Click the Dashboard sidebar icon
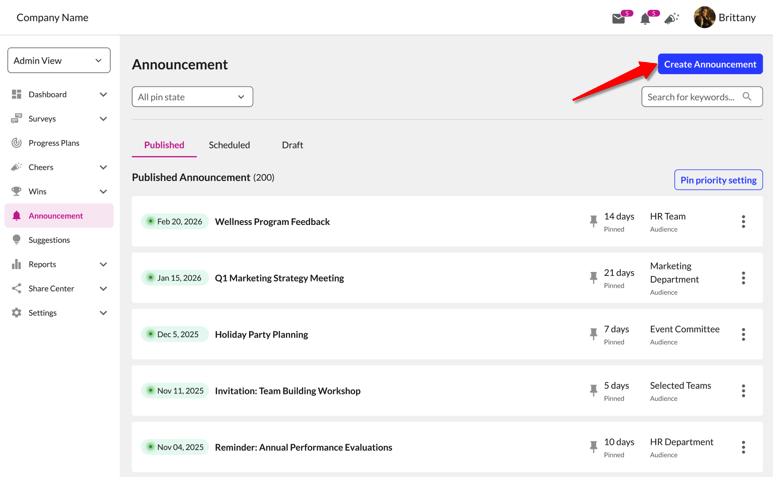Viewport: 773px width, 477px height. [16, 94]
